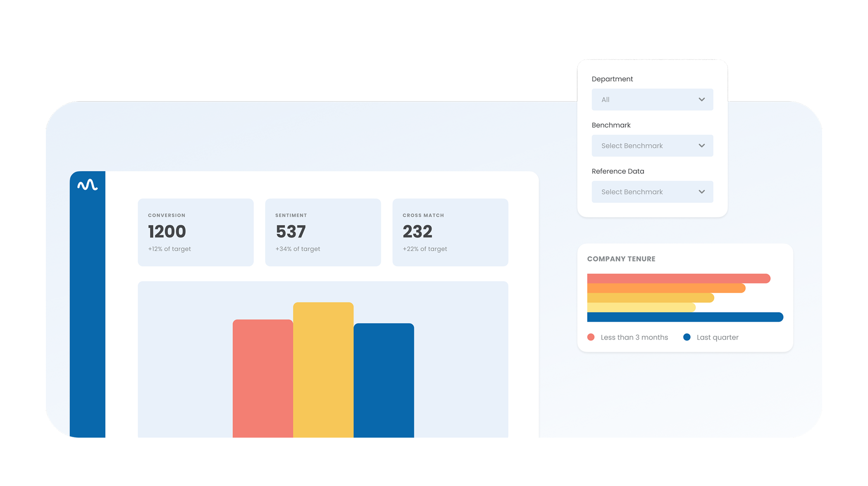Click the Department dropdown chevron arrow
The width and height of the screenshot is (868, 486).
(701, 100)
